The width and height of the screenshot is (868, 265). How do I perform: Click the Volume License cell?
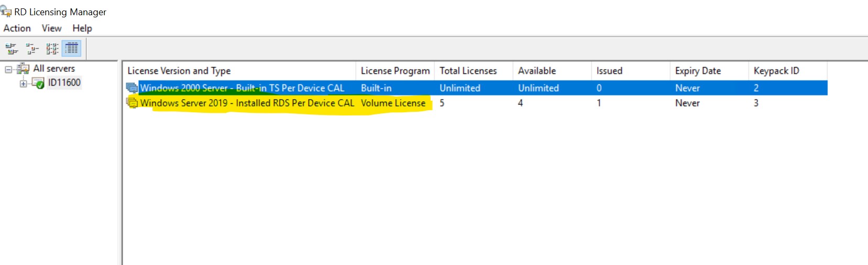click(393, 103)
